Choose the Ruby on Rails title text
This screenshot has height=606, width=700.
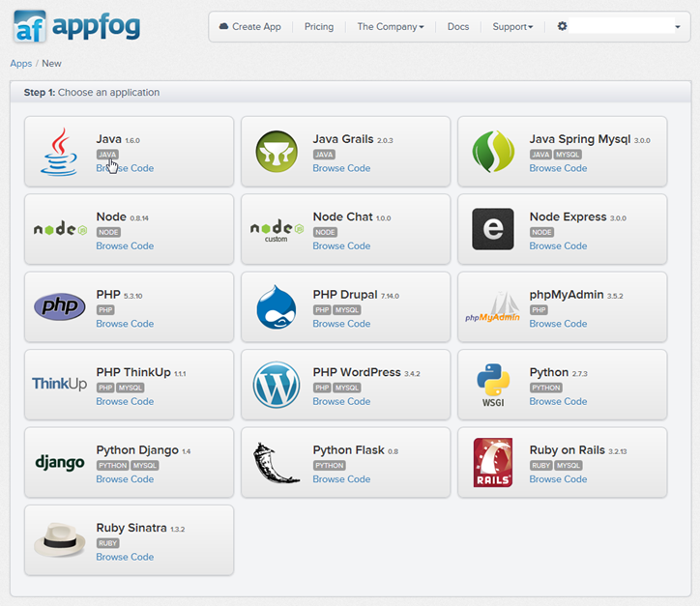point(567,449)
